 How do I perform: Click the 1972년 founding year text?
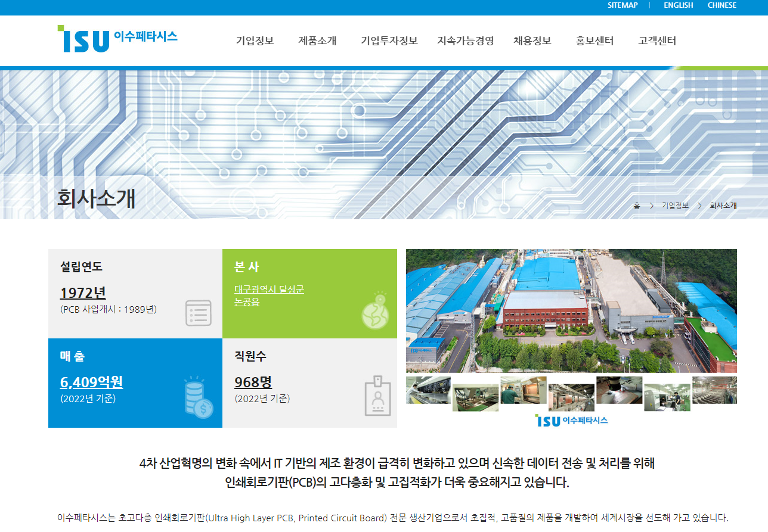(83, 293)
